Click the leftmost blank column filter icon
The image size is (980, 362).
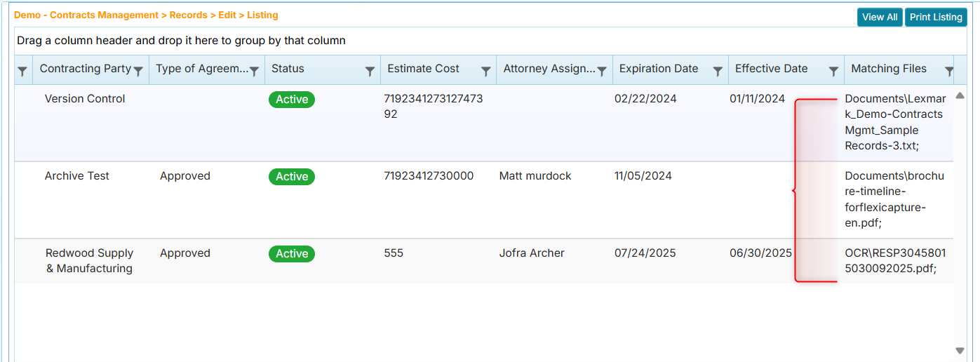point(22,71)
